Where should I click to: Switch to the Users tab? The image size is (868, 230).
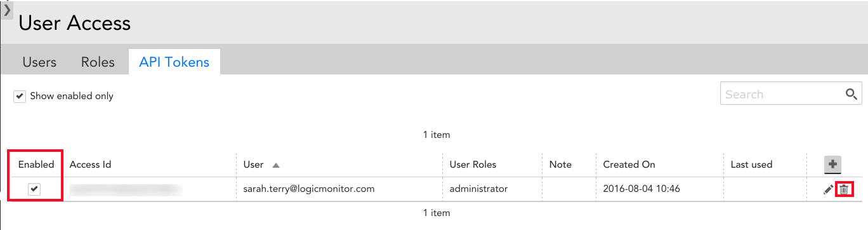pyautogui.click(x=39, y=62)
